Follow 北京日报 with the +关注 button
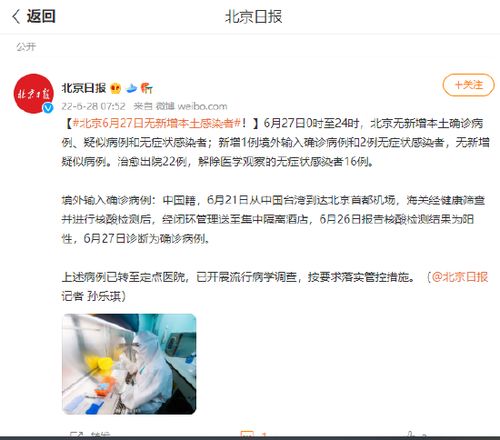Viewport: 500px width, 440px height. tap(468, 85)
